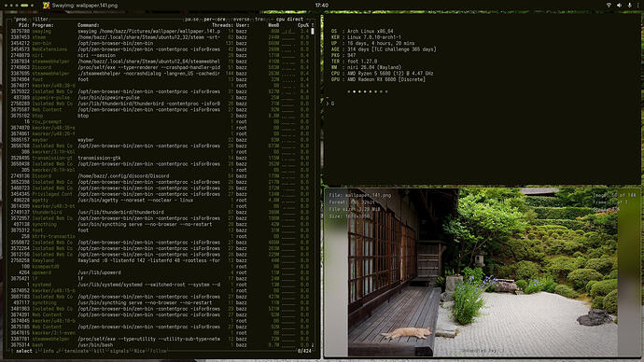Select the '/usr/lib/upowerd' process row

(x=160, y=272)
